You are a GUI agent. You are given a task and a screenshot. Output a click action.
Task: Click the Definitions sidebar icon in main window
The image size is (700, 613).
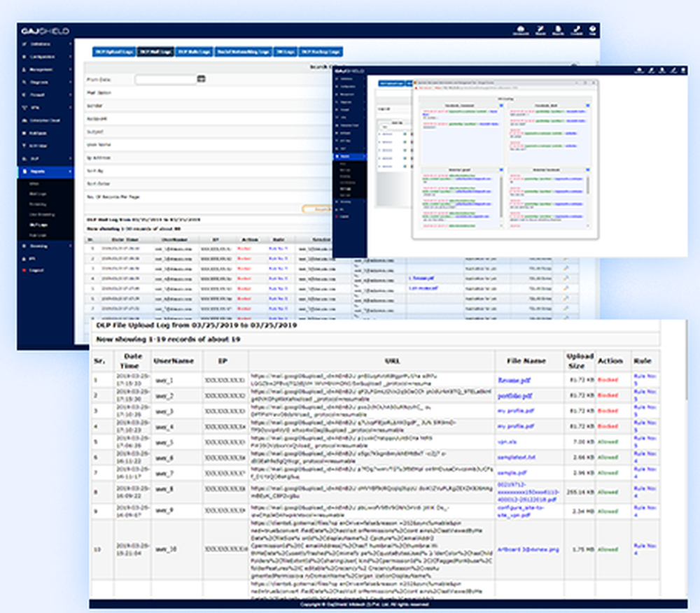24,44
